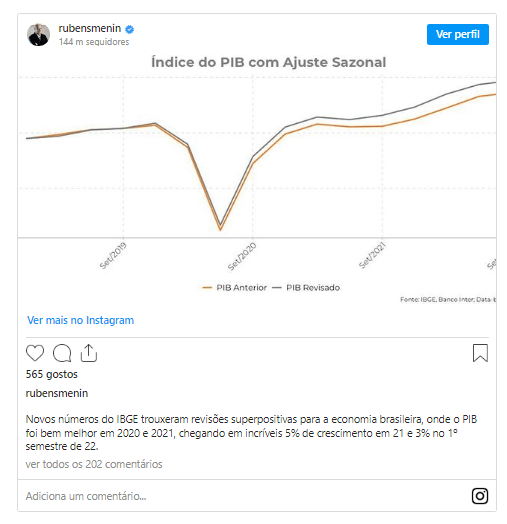Click the 144 m seguidores text
Viewport: 507px width, 524px height.
click(94, 42)
